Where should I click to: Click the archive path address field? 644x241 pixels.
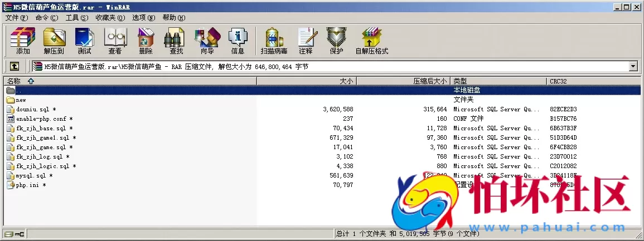331,66
